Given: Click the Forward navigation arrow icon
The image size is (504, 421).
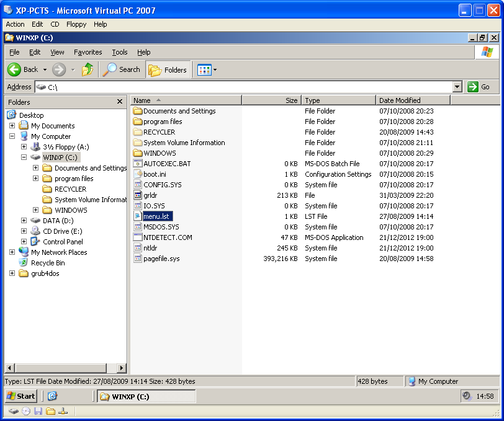Looking at the screenshot, I should [59, 69].
